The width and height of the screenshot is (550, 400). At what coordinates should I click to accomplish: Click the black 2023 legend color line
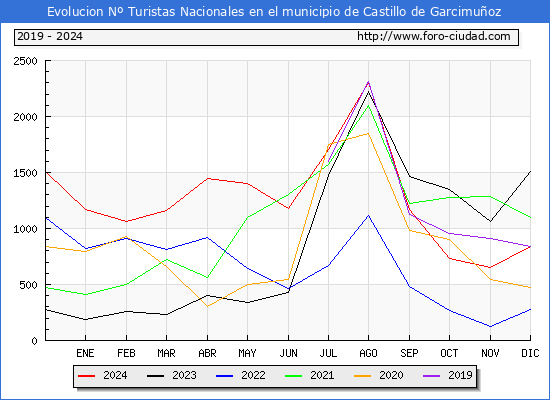[155, 376]
